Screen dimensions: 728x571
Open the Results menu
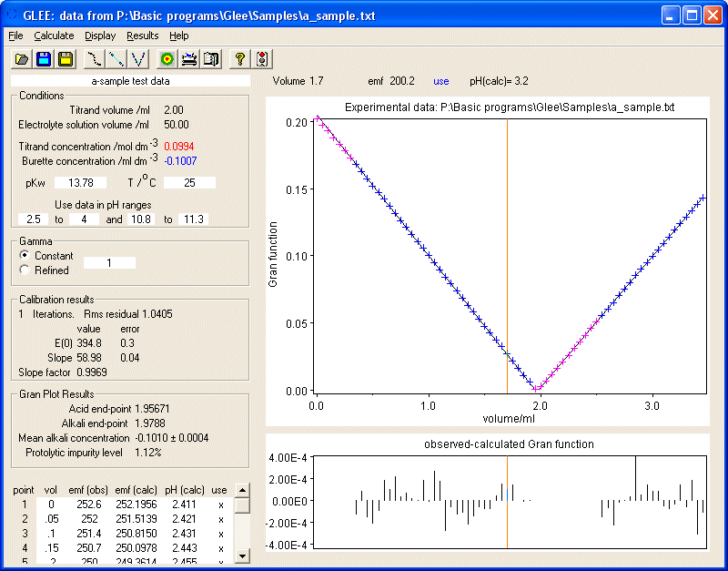tap(142, 36)
